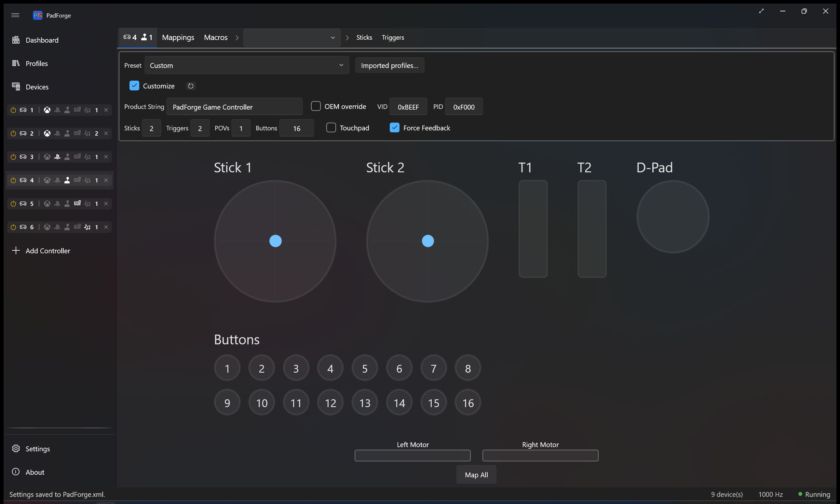Click the PadForge app logo

tap(37, 15)
